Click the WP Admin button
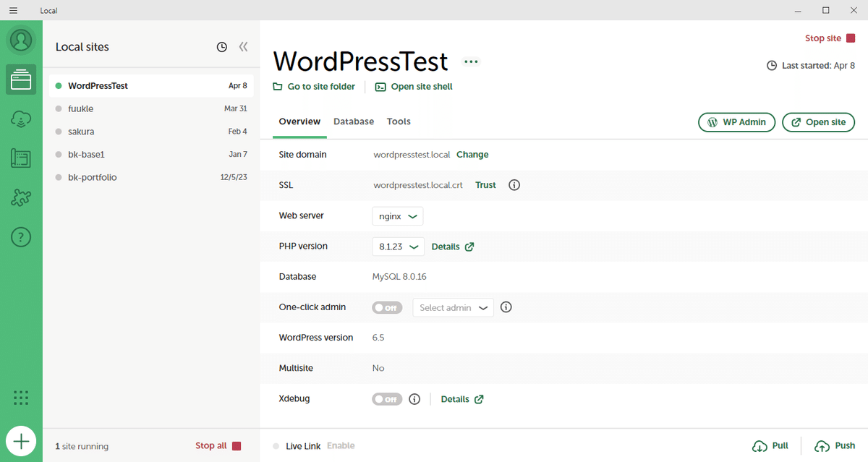 click(737, 122)
